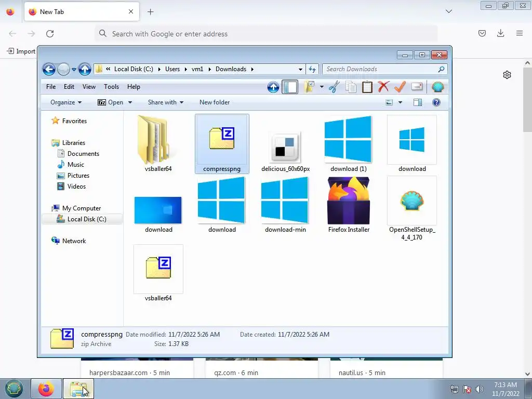Open the View menu
Image resolution: width=532 pixels, height=399 pixels.
pos(89,87)
